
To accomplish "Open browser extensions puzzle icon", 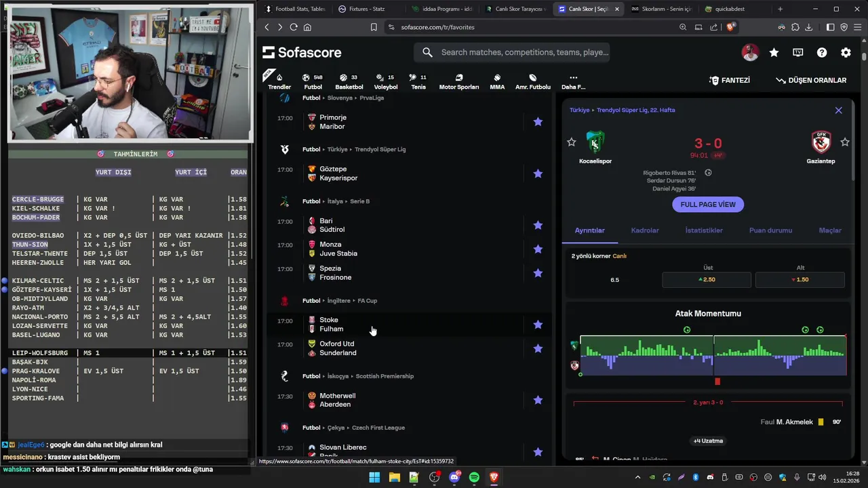I will click(795, 27).
